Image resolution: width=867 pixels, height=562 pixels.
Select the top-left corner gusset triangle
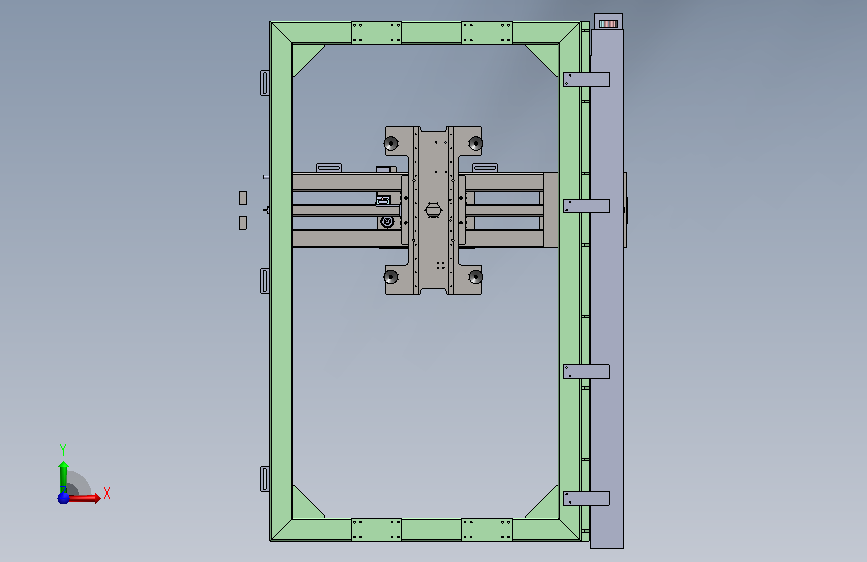coord(304,56)
